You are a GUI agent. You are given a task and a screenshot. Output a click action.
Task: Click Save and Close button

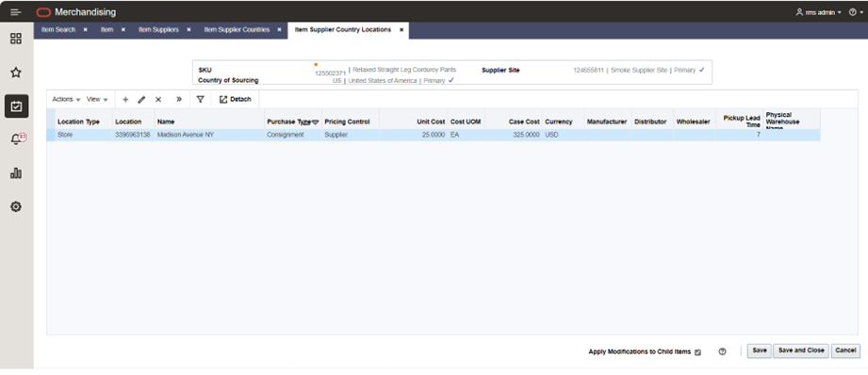(801, 351)
